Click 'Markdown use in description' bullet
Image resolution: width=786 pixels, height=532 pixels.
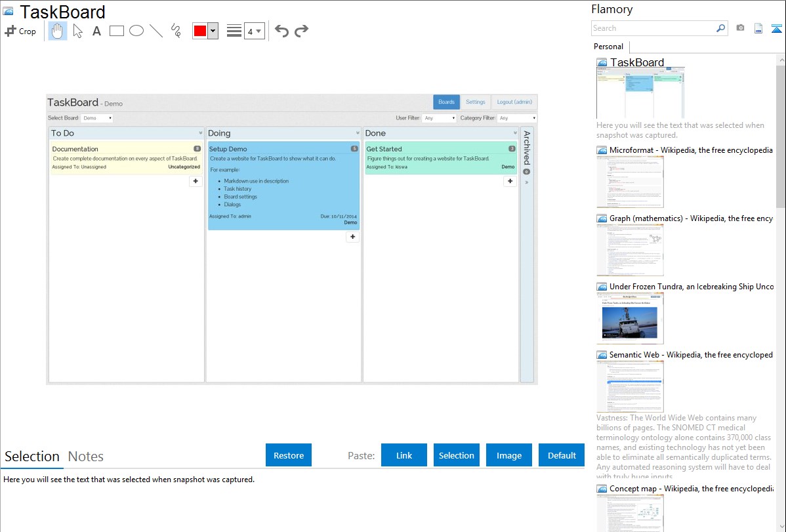click(256, 181)
